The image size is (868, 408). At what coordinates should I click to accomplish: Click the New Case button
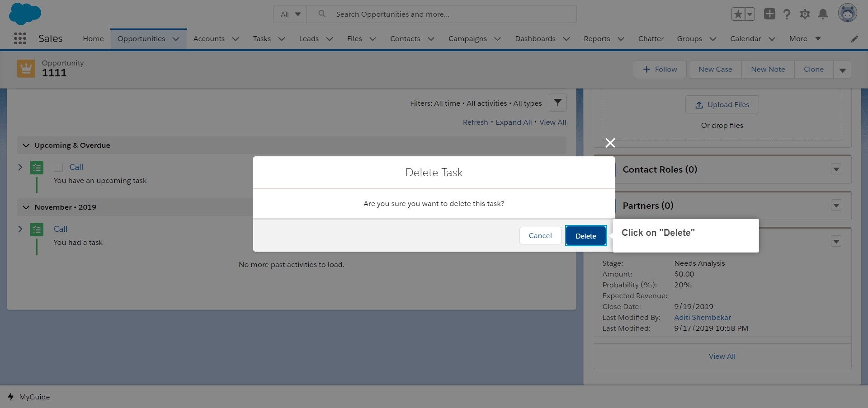(715, 70)
